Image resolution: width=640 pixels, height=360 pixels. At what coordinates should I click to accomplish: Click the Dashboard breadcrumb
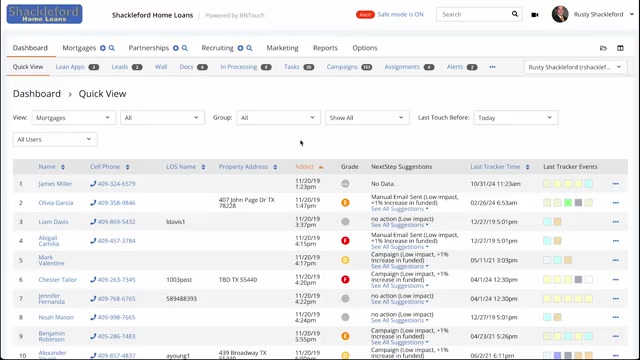click(37, 94)
